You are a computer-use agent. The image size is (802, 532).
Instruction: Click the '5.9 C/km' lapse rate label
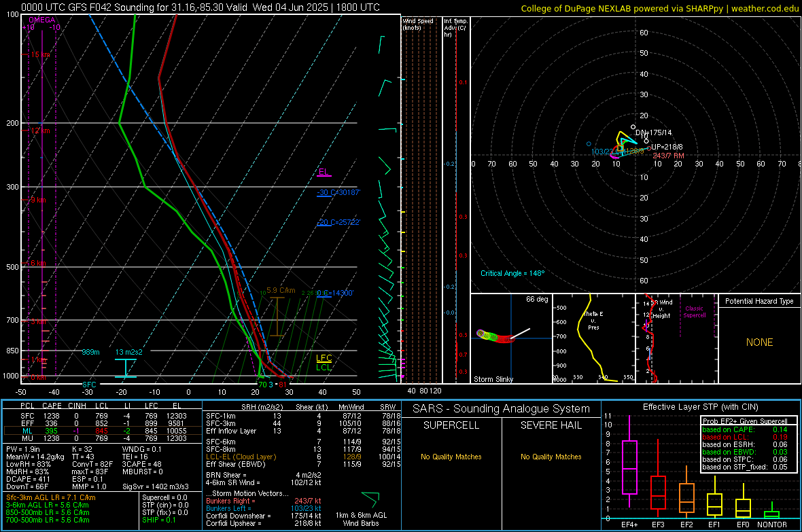[x=281, y=290]
